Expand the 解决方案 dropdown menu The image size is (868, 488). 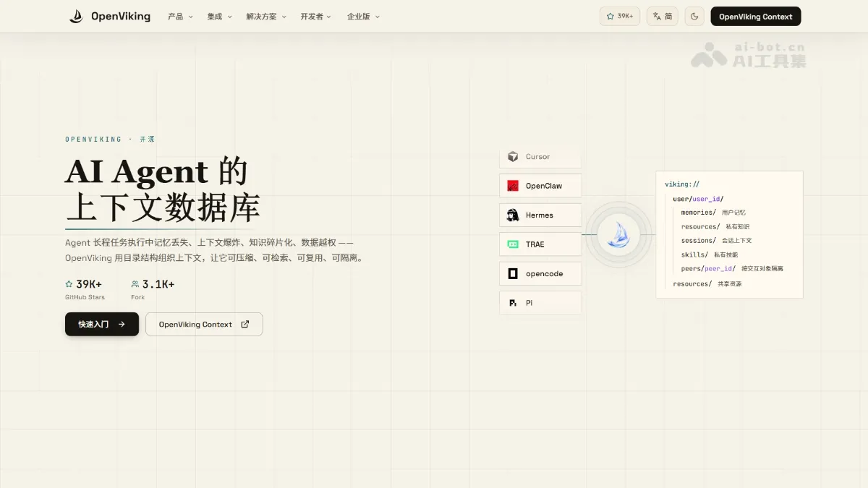[x=266, y=16]
